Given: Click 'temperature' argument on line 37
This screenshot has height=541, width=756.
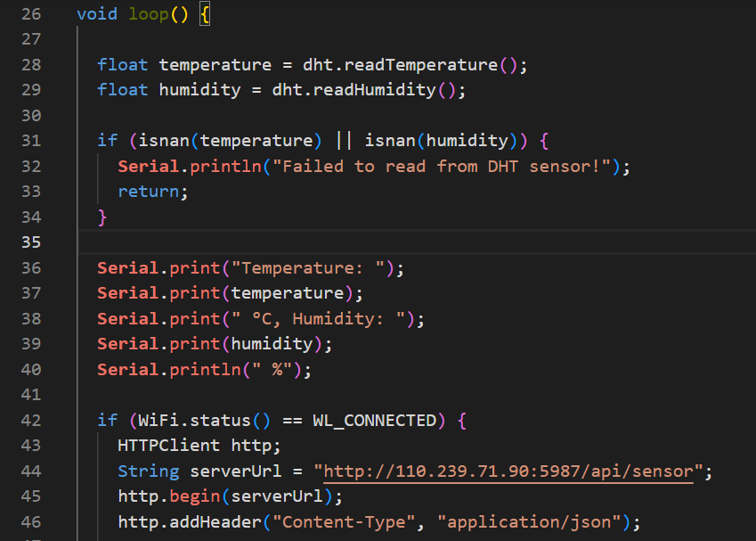Looking at the screenshot, I should click(x=288, y=293).
